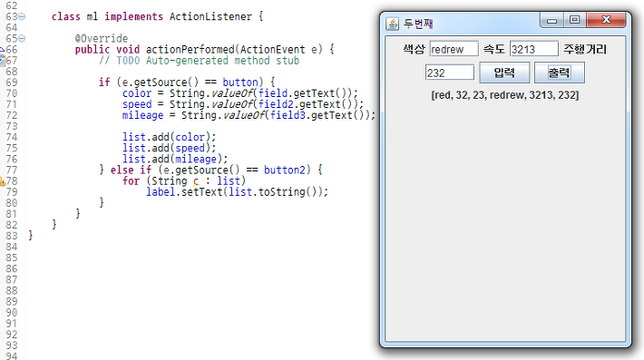Click the override indicator marker on line 66
Viewport: 644px width, 360px height.
click(2, 50)
